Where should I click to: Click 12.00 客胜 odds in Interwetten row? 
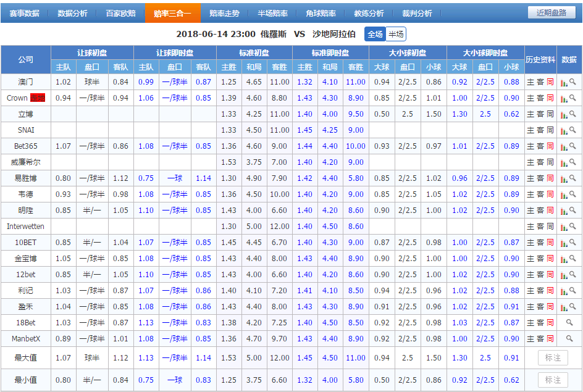pos(280,227)
